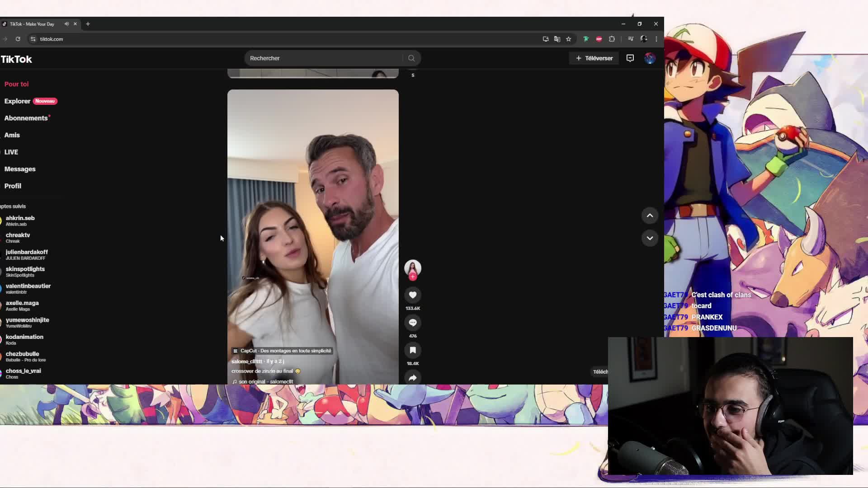Open the creator's avatar beside the video
Image resolution: width=868 pixels, height=488 pixels.
pos(412,268)
